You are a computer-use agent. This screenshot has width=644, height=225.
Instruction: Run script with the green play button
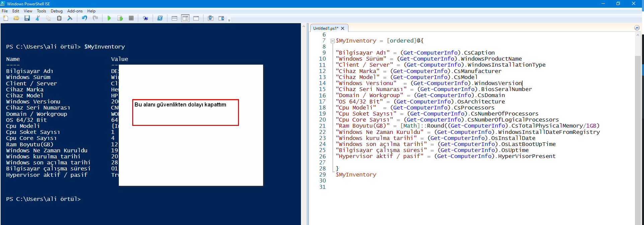pyautogui.click(x=109, y=18)
